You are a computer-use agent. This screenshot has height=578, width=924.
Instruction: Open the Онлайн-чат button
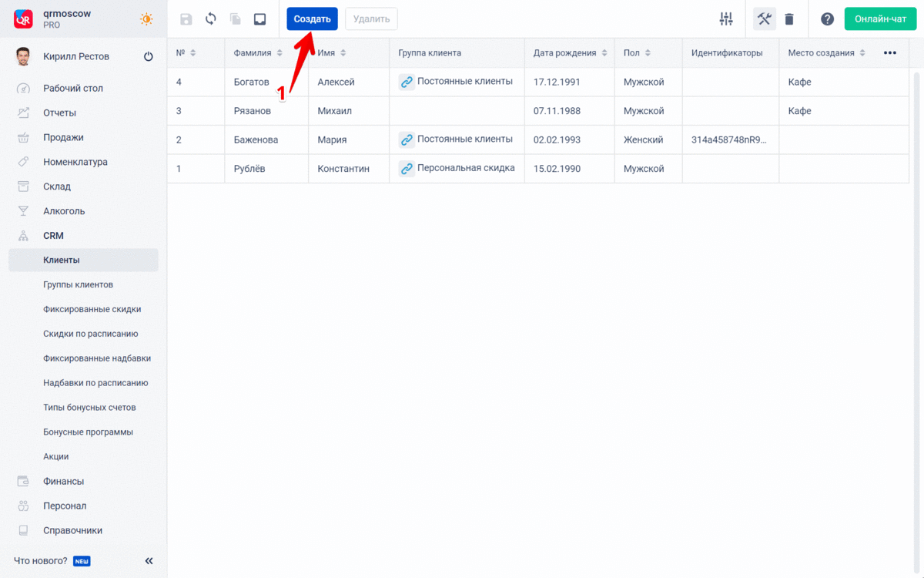880,19
